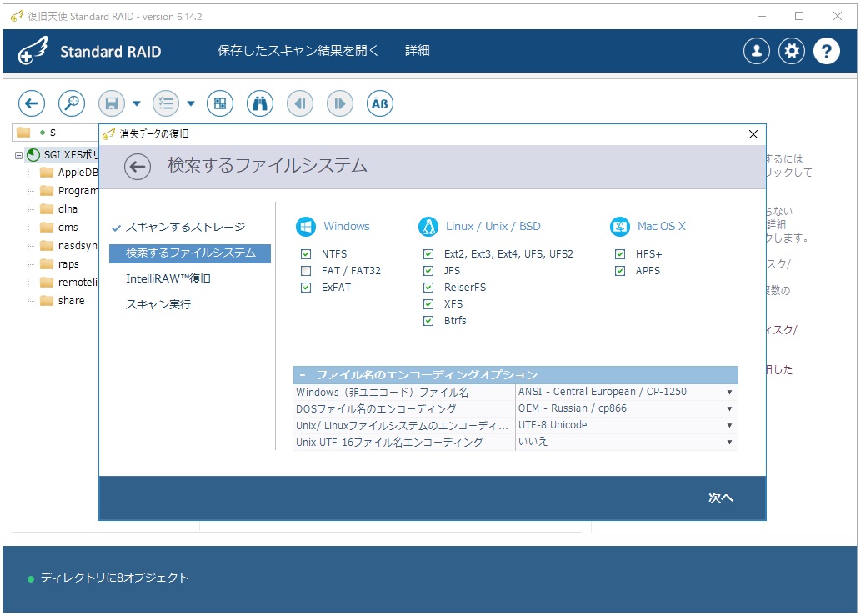Open the user account icon
The height and width of the screenshot is (616, 861).
pos(757,51)
